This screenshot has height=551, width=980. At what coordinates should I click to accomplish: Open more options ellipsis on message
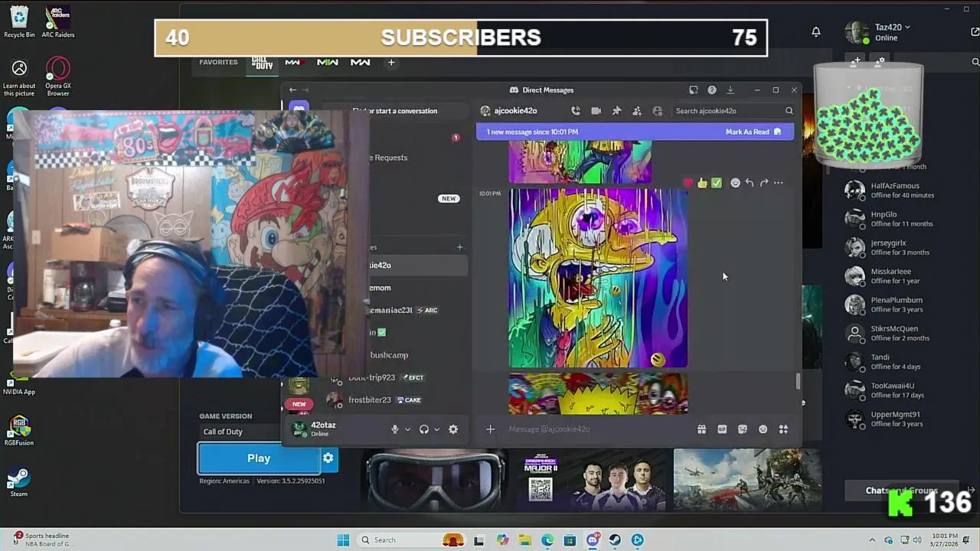tap(779, 183)
